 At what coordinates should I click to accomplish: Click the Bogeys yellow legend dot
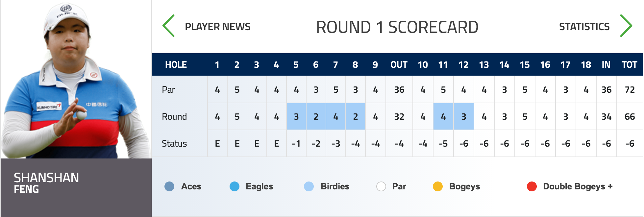tap(438, 186)
